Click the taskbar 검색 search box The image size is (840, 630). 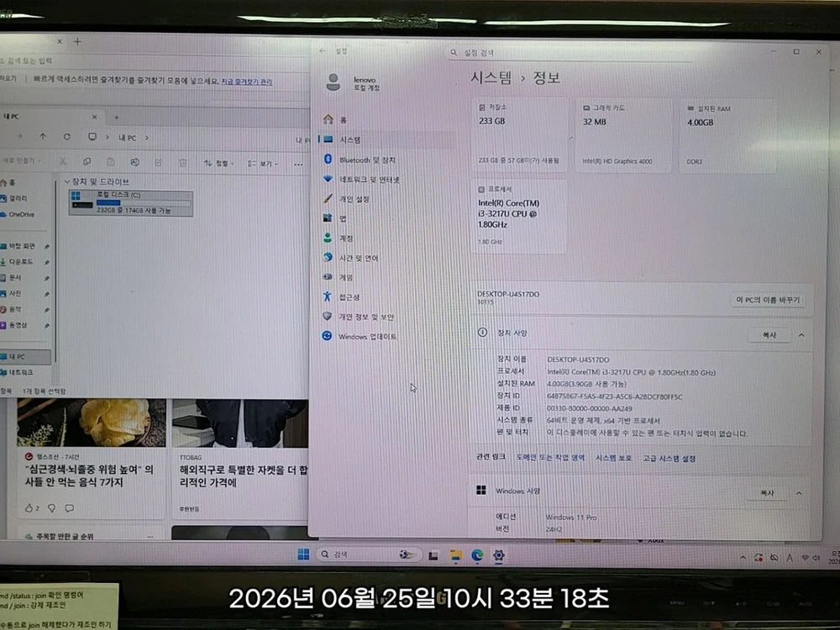[369, 554]
